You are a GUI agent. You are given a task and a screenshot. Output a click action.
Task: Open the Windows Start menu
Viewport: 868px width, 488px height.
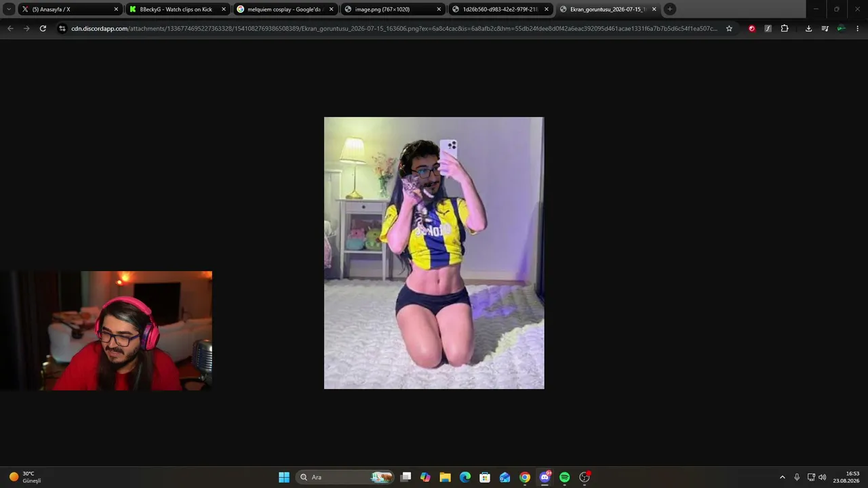click(284, 477)
